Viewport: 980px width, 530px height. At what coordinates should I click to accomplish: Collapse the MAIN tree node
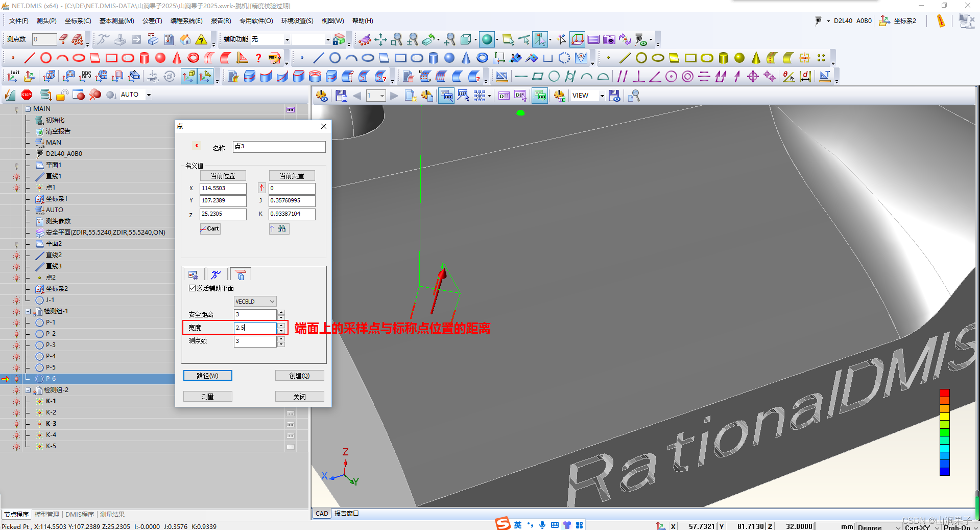coord(28,109)
